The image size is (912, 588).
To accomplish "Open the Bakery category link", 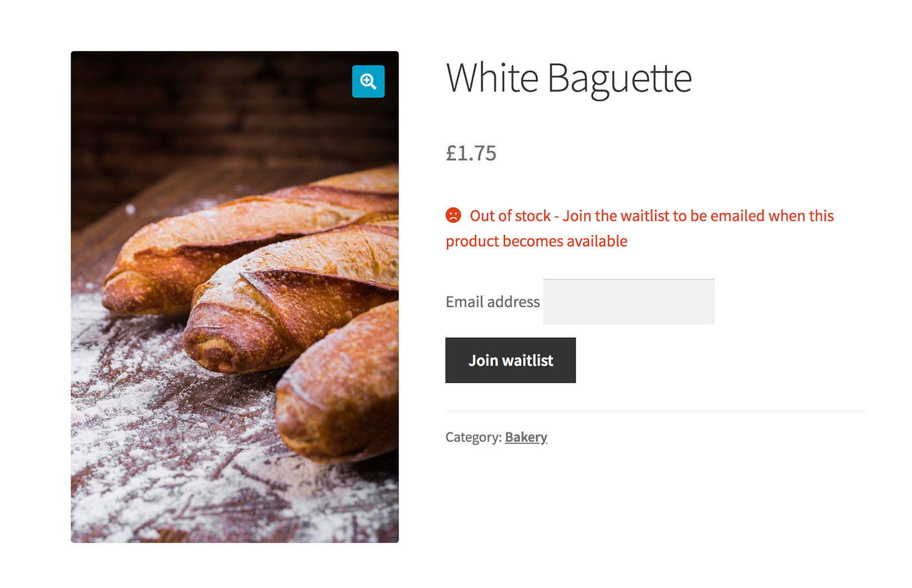I will (526, 437).
